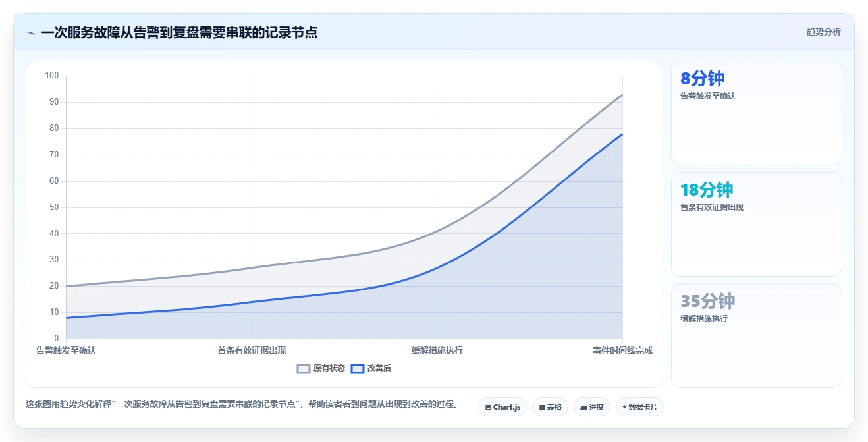Click the blue line endpoint at 事件时间线完成

pyautogui.click(x=622, y=134)
